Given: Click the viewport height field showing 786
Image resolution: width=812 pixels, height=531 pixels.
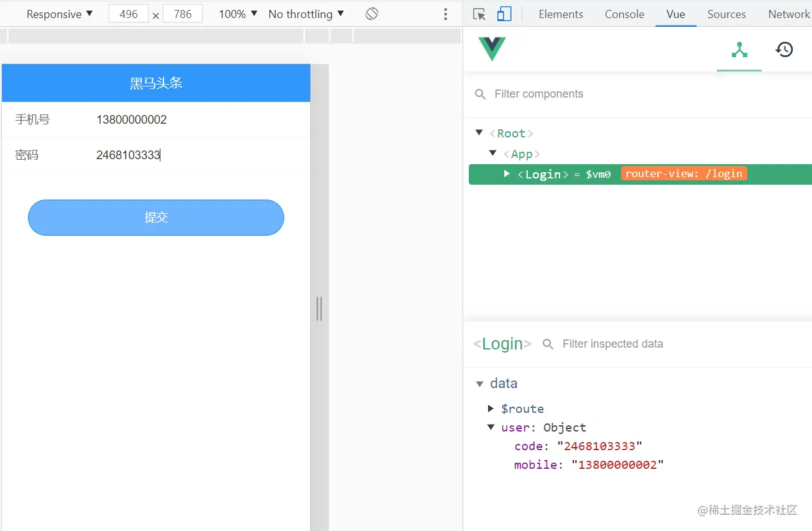Looking at the screenshot, I should coord(183,14).
